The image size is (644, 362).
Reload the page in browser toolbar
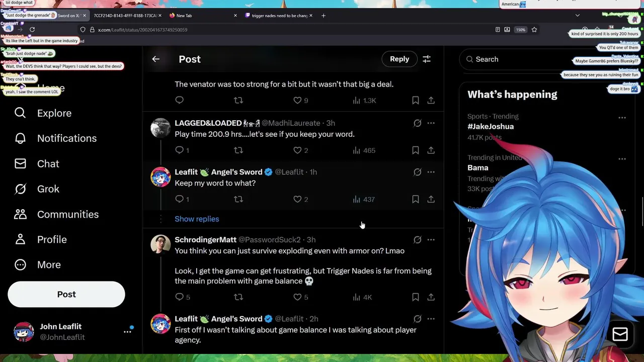32,30
